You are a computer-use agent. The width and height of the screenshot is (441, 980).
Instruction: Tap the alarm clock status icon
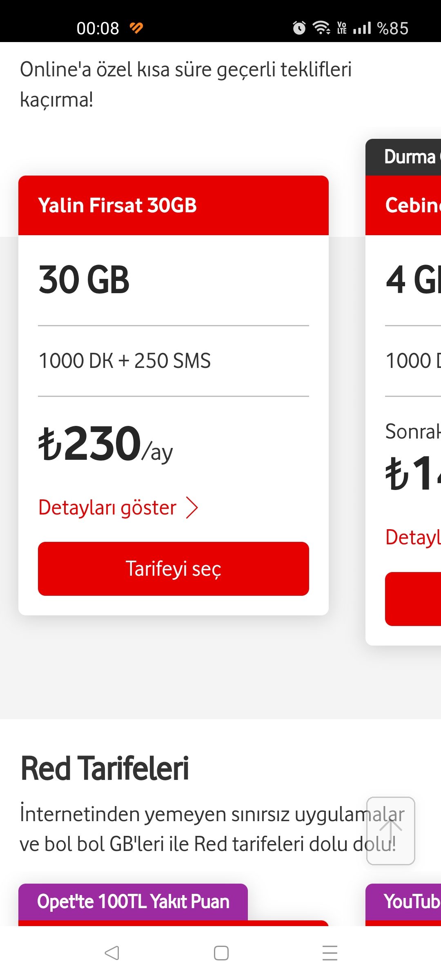[x=299, y=28]
